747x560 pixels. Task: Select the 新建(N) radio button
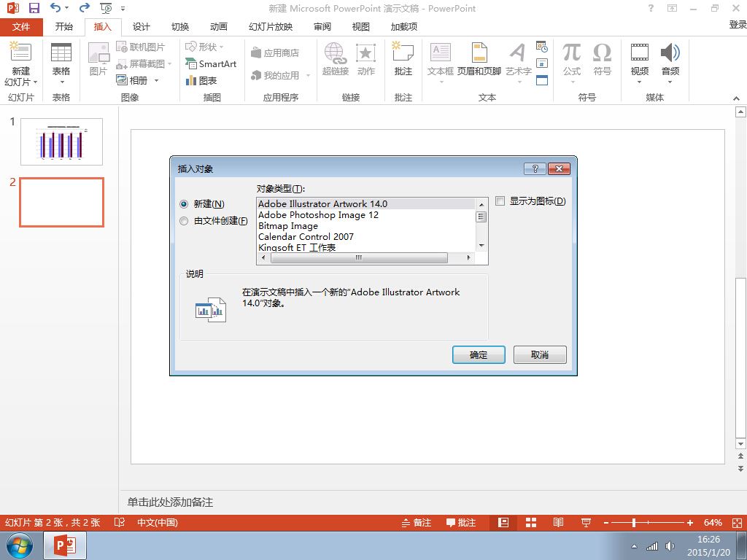coord(184,204)
